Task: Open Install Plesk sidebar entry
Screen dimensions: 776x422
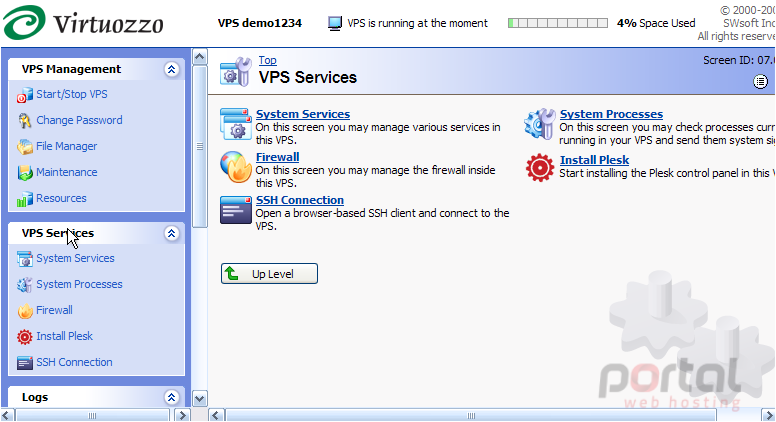Action: (x=64, y=336)
